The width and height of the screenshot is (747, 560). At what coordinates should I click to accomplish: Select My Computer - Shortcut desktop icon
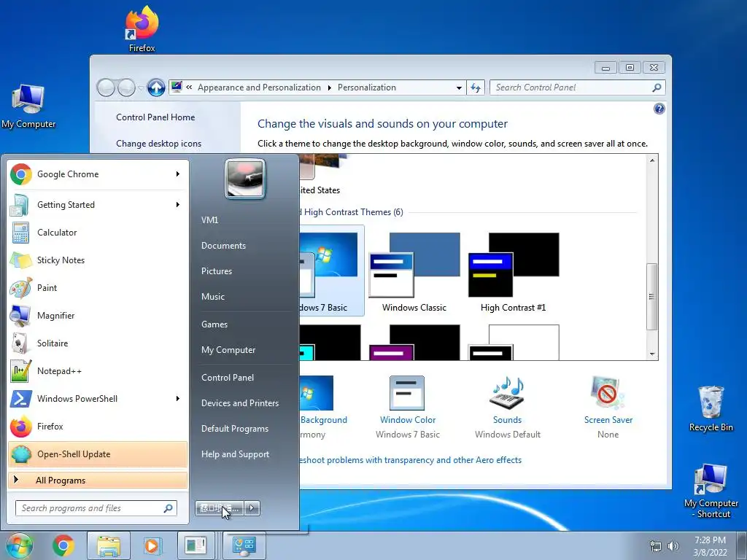click(711, 491)
